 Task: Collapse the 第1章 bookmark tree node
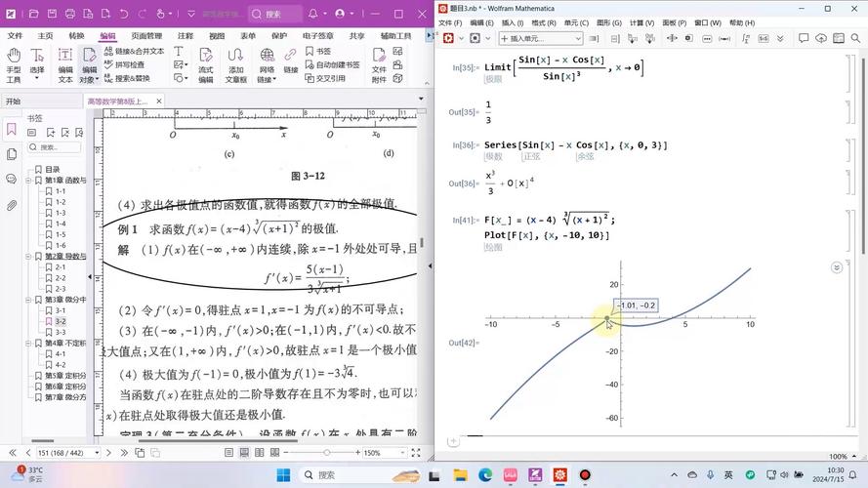[28, 181]
